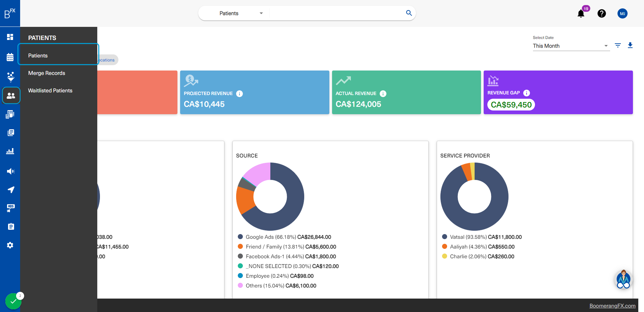The image size is (644, 312).
Task: Open the point-of-sale calculator sidebar icon
Action: point(10,114)
